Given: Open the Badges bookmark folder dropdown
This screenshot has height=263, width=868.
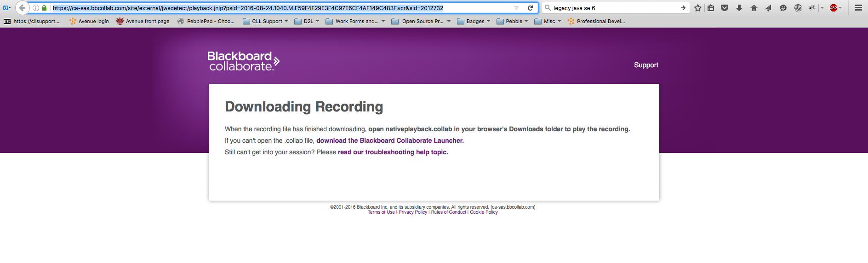Looking at the screenshot, I should tap(474, 21).
